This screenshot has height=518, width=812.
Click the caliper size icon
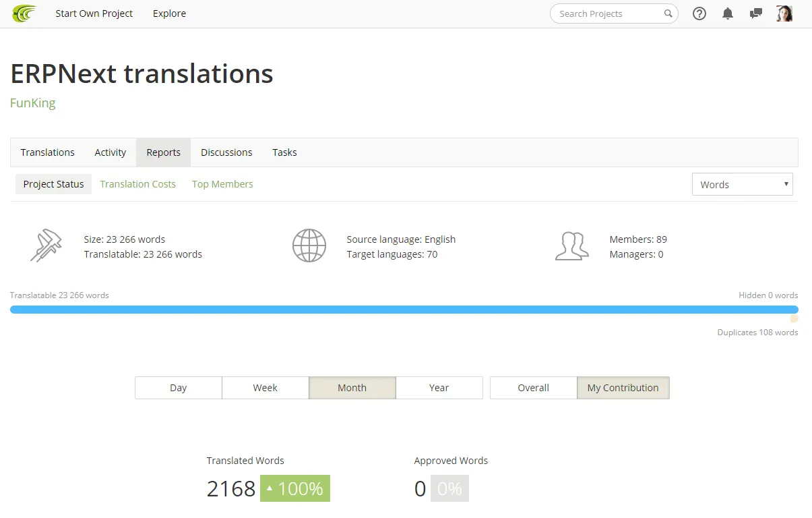pyautogui.click(x=46, y=246)
